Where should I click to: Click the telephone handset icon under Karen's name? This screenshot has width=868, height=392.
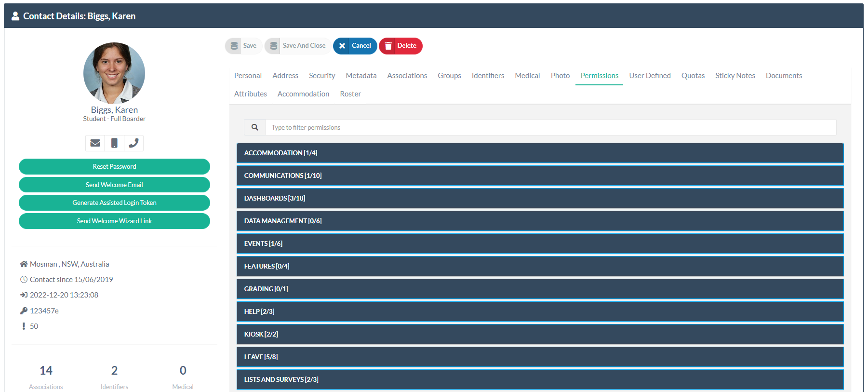click(x=134, y=143)
